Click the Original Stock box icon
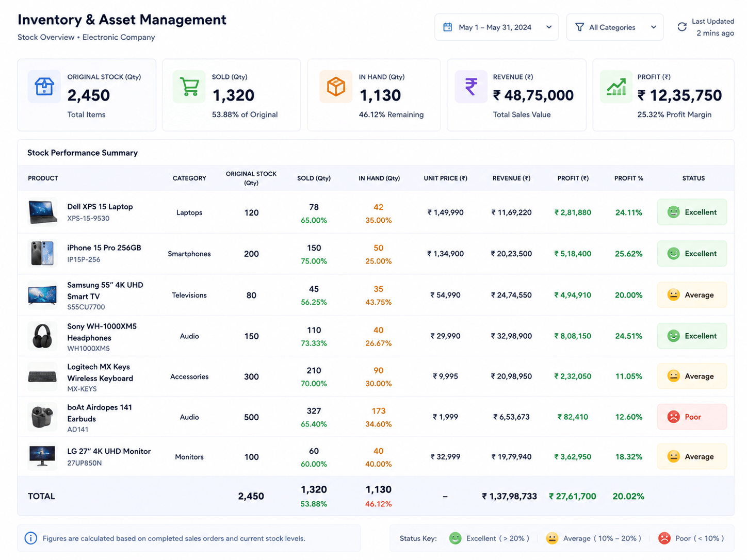 coord(44,87)
